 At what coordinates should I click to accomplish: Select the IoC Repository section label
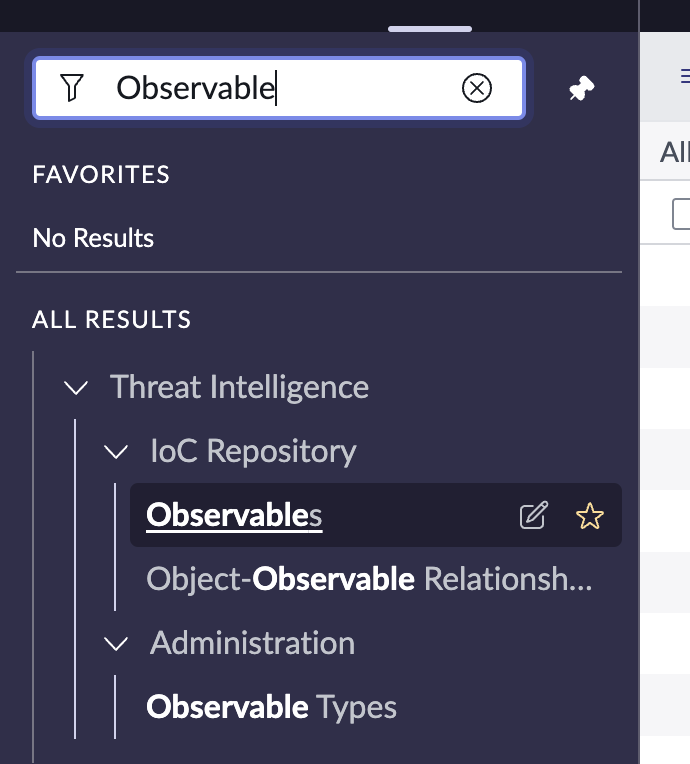coord(253,451)
